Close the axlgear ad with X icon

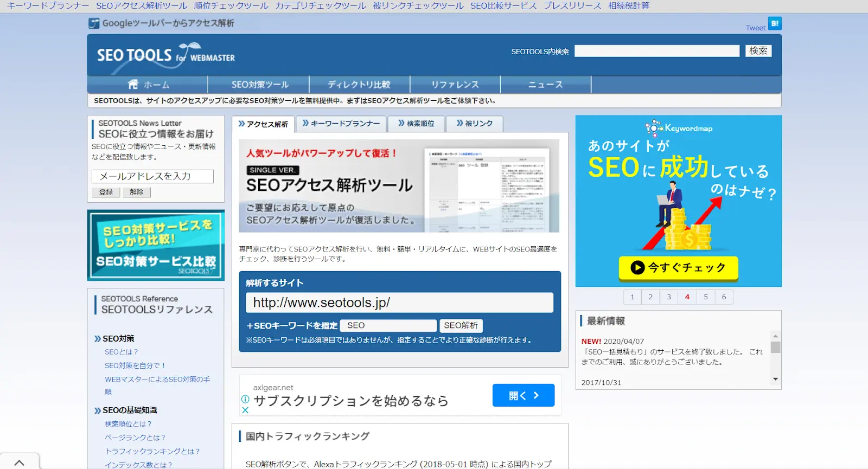click(x=245, y=410)
